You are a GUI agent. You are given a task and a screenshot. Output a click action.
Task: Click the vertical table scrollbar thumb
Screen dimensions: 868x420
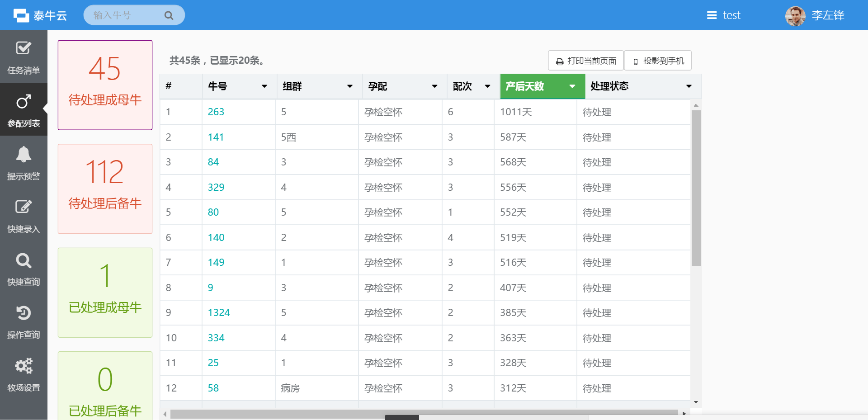[696, 188]
